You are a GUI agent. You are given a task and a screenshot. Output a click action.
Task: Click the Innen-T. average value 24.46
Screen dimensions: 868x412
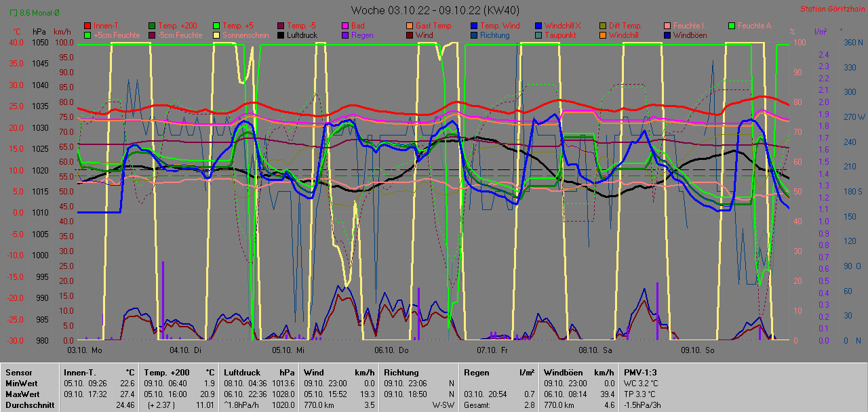click(125, 405)
